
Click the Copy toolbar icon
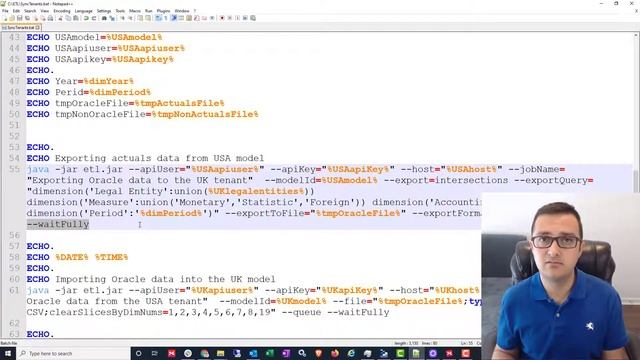68,18
